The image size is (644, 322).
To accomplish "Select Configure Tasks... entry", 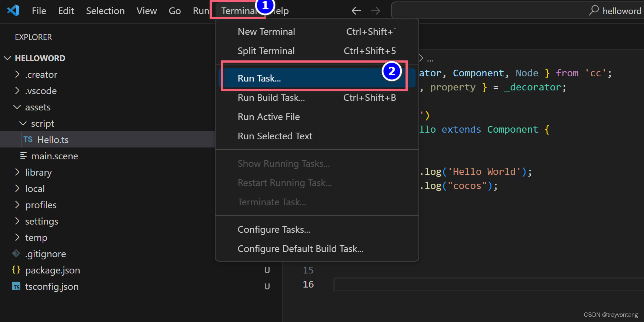I will [317, 229].
